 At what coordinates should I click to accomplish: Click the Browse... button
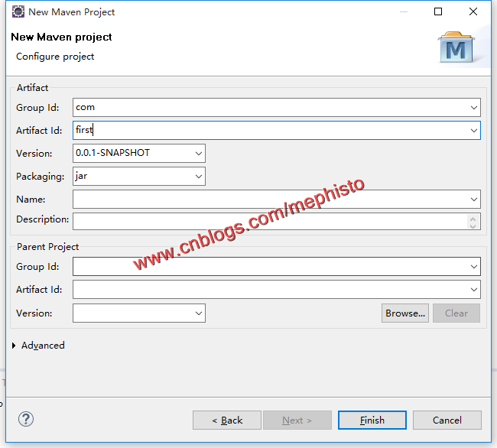(x=405, y=313)
